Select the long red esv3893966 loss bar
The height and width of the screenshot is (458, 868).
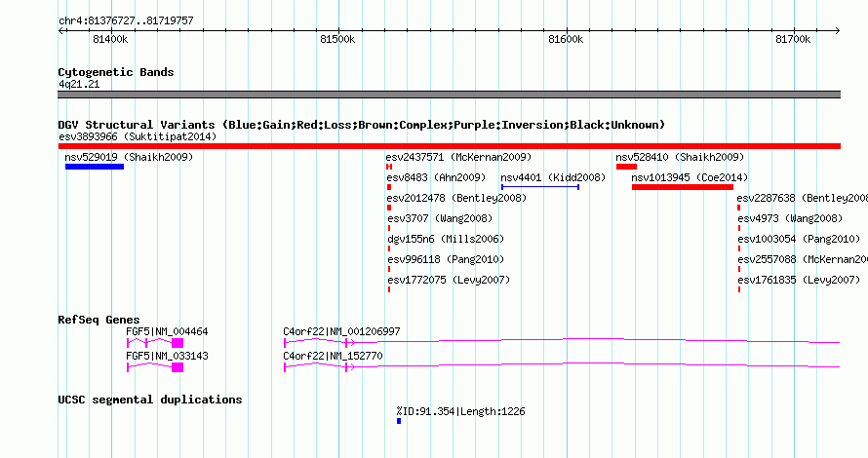tap(449, 146)
